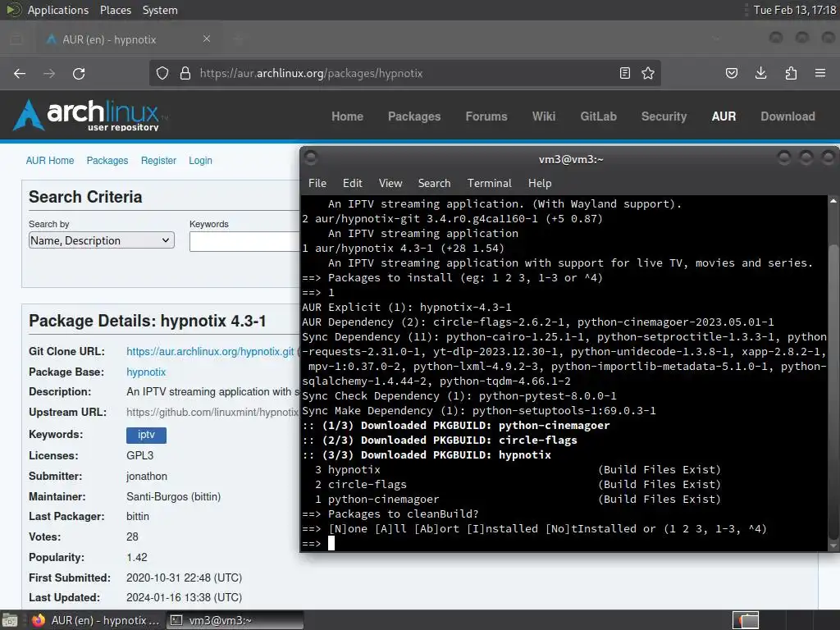Click the terminal window menu button icon
This screenshot has width=840, height=630.
(x=311, y=158)
